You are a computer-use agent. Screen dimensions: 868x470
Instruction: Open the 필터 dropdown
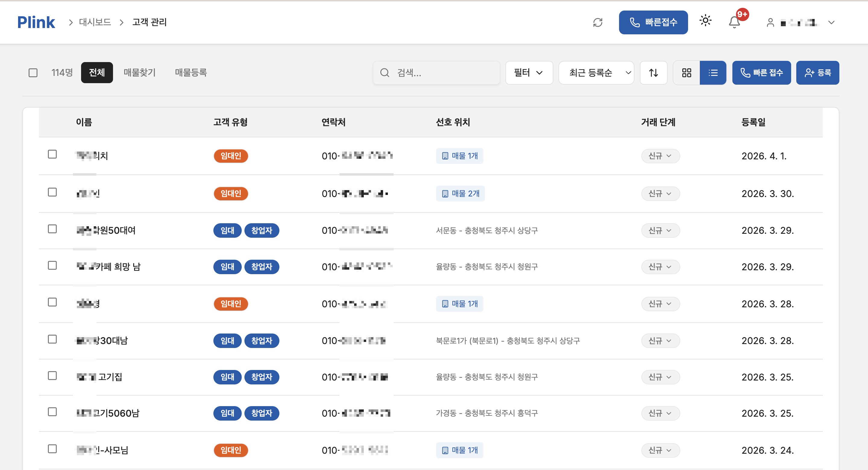tap(529, 73)
